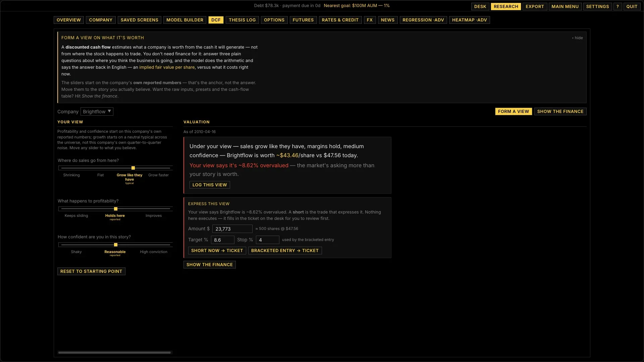Click the profitability slider handle
The width and height of the screenshot is (644, 362).
click(x=116, y=209)
